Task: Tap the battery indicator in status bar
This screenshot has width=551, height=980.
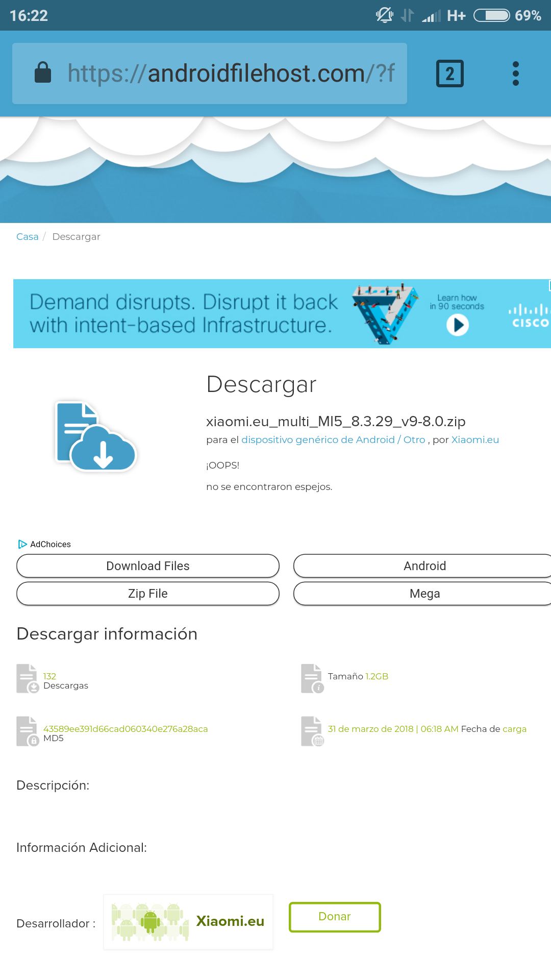Action: 492,15
